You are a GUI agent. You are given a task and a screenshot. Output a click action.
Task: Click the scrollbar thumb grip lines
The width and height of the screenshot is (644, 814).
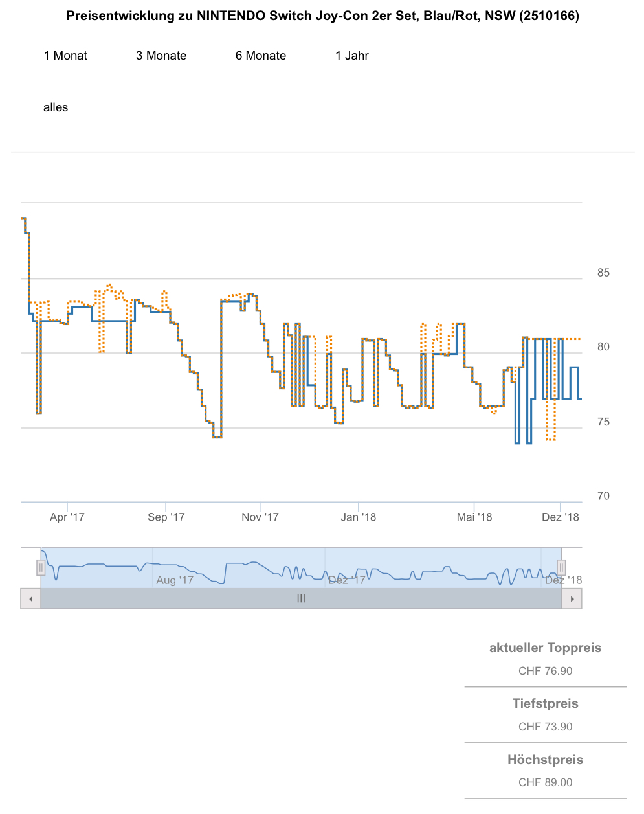click(301, 599)
